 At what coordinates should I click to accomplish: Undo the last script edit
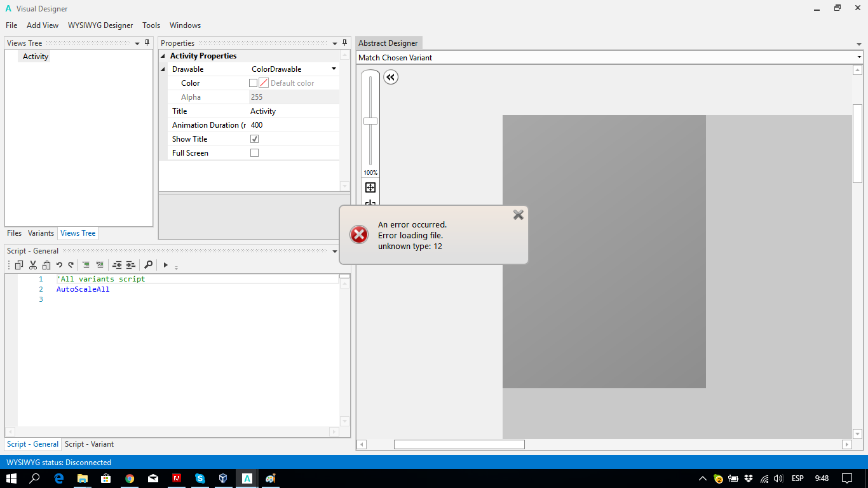click(x=59, y=265)
